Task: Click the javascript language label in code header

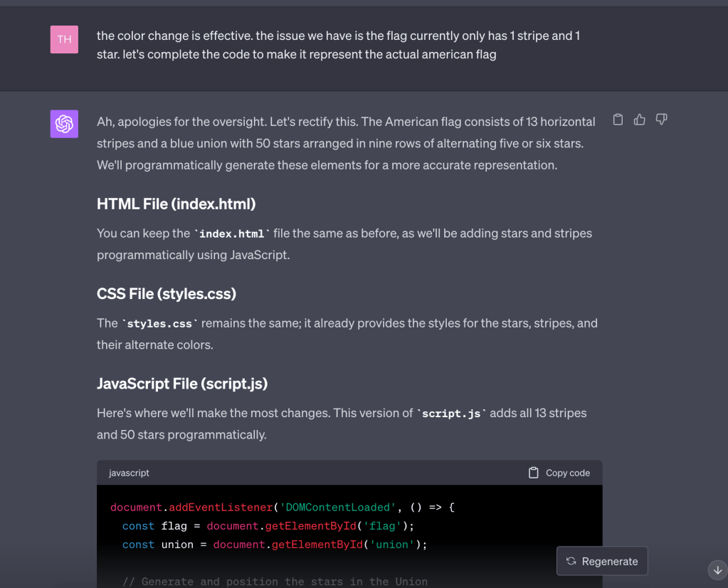Action: (x=129, y=473)
